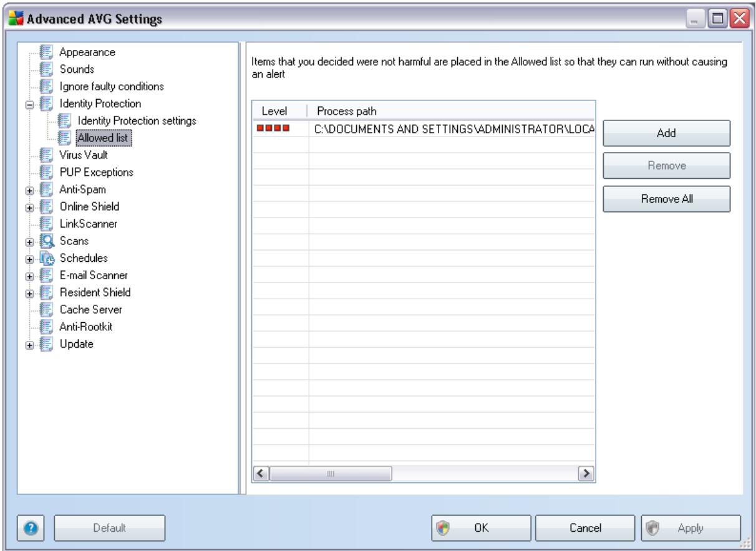Screen dimensions: 756x551
Task: Expand the Resident Shield branch
Action: [29, 292]
